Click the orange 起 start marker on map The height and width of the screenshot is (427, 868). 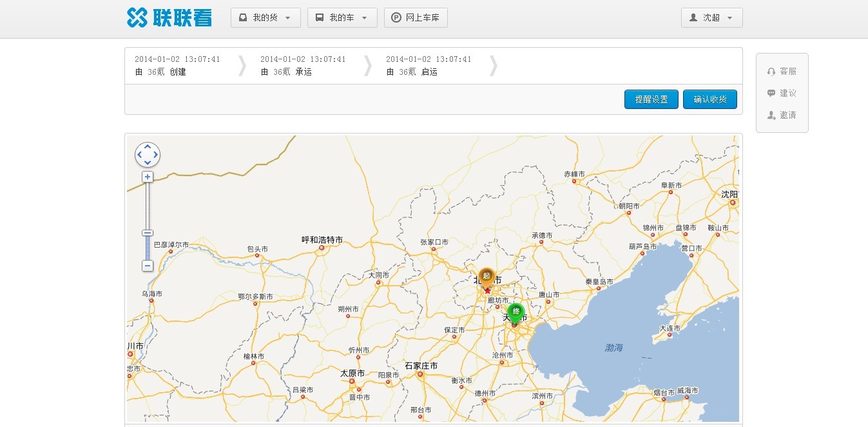click(x=487, y=277)
